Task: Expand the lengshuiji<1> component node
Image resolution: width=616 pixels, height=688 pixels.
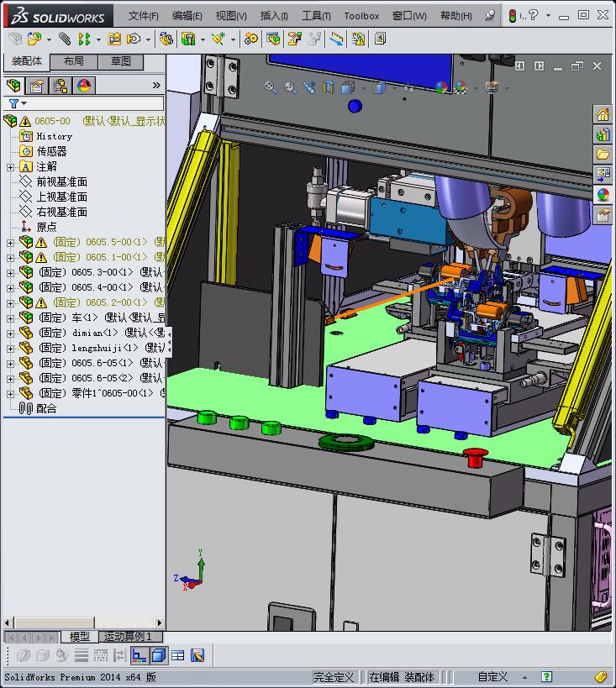Action: tap(11, 349)
